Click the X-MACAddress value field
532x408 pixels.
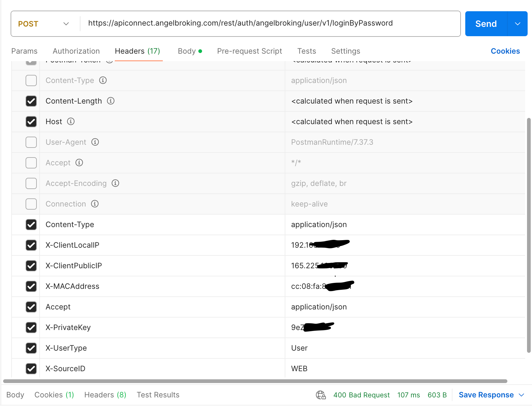point(405,286)
